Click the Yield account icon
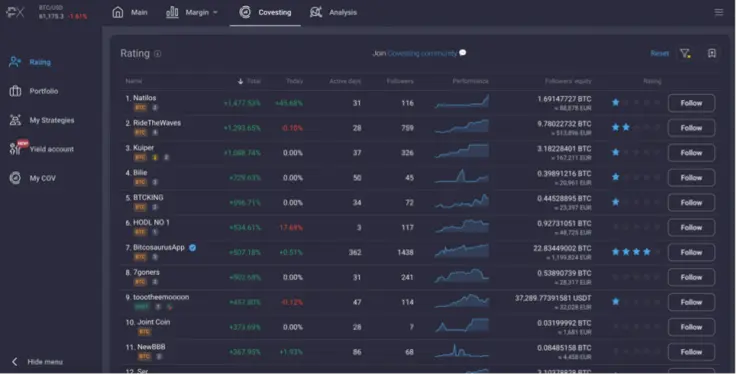The image size is (737, 375). 15,149
